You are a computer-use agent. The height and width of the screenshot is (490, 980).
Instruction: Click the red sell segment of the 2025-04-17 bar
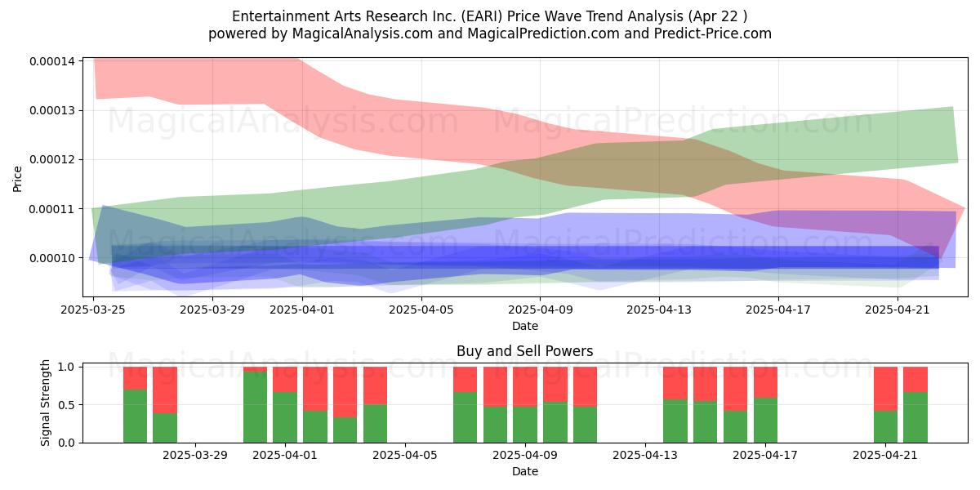tap(765, 382)
